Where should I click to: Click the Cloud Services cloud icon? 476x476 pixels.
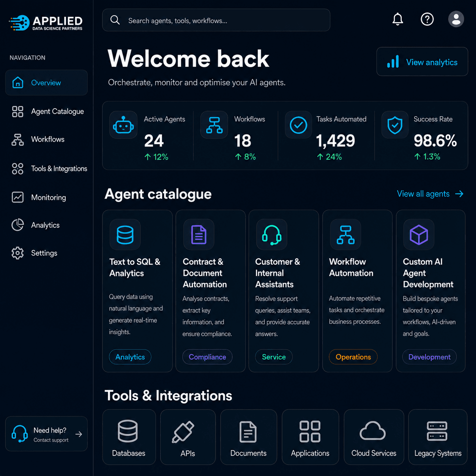click(373, 431)
